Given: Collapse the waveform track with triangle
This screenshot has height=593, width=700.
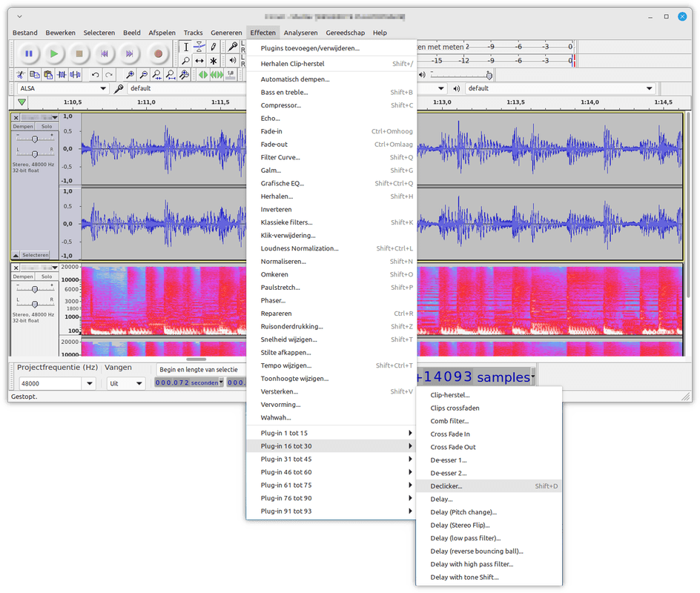Looking at the screenshot, I should (x=16, y=255).
